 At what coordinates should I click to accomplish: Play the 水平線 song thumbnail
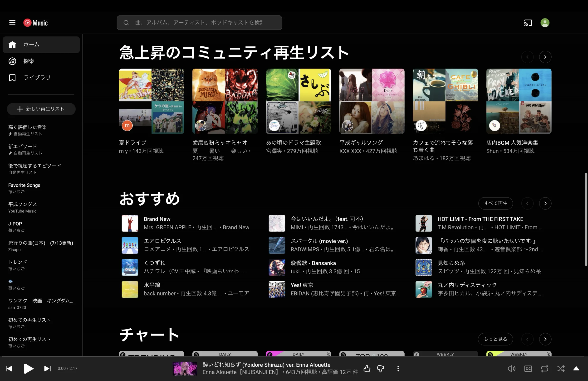(x=130, y=290)
